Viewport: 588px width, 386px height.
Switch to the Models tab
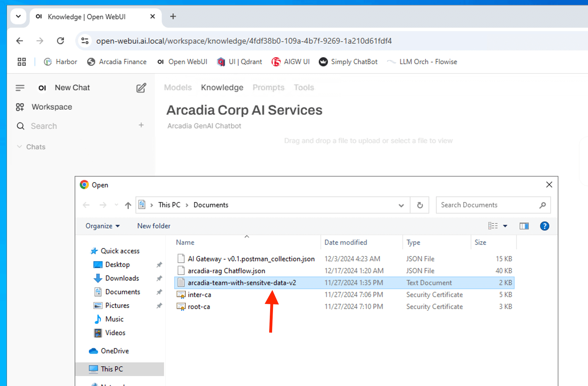tap(178, 88)
